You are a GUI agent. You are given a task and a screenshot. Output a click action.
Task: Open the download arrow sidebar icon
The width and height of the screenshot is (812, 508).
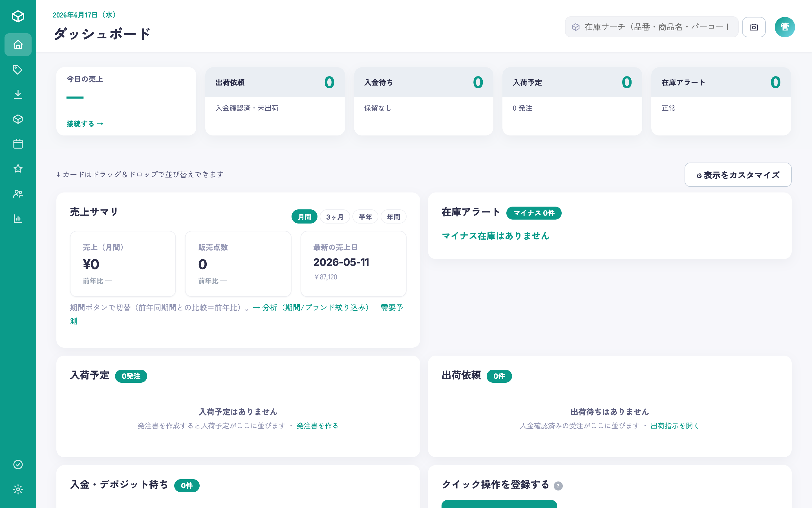tap(18, 95)
